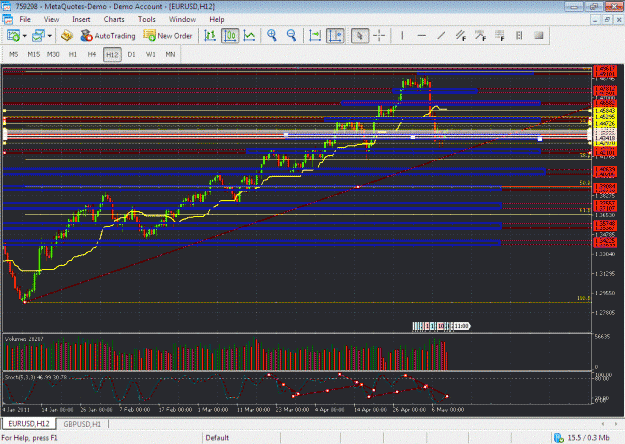
Task: Open the Window menu
Action: pyautogui.click(x=182, y=20)
